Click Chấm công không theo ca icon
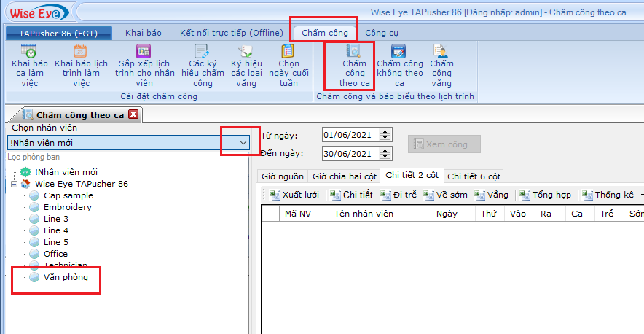 tap(399, 53)
